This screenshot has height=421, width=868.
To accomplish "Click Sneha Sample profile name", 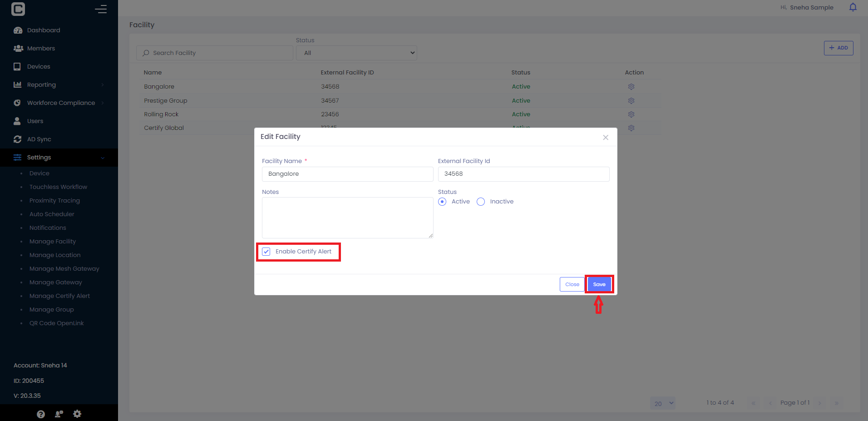I will coord(811,7).
